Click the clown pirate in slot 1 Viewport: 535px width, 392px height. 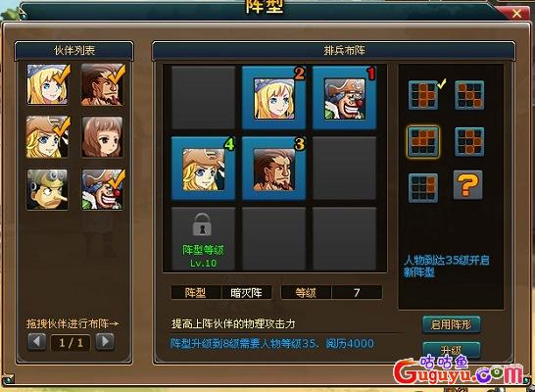(x=345, y=99)
